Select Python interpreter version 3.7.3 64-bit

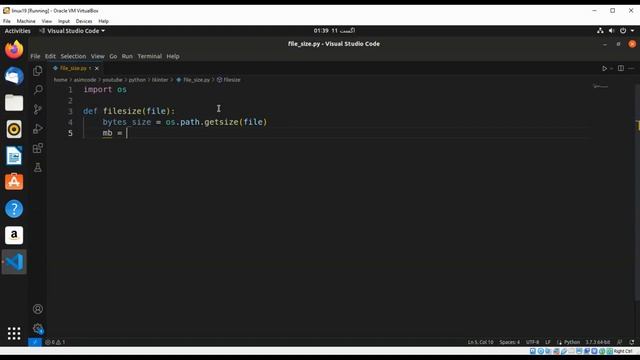[x=598, y=342]
